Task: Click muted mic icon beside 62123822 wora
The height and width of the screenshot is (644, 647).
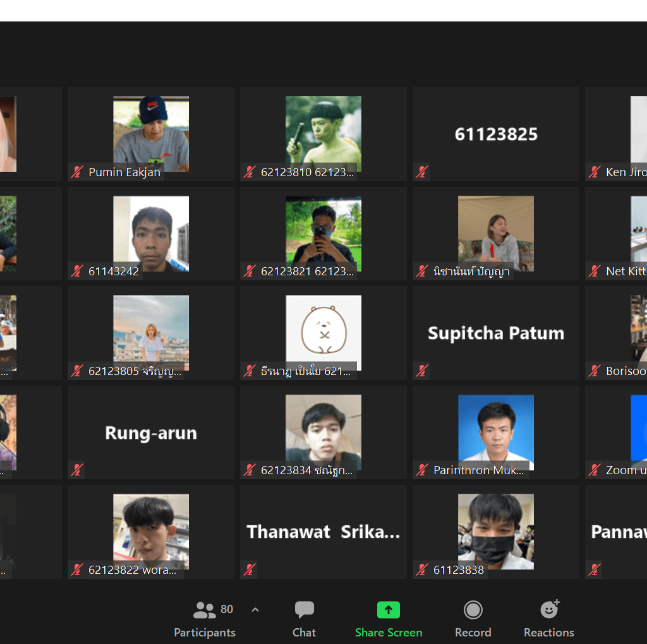Action: (x=77, y=569)
